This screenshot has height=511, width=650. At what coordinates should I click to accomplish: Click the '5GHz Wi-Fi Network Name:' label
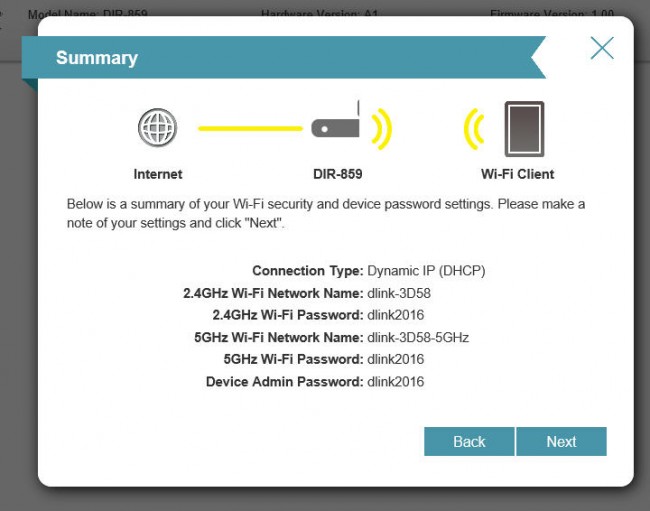pyautogui.click(x=279, y=337)
